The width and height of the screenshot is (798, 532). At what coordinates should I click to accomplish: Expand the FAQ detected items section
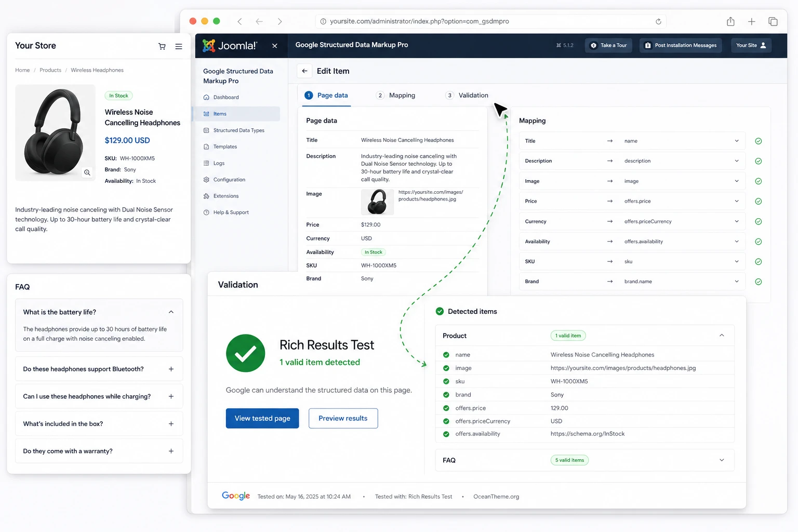(722, 460)
